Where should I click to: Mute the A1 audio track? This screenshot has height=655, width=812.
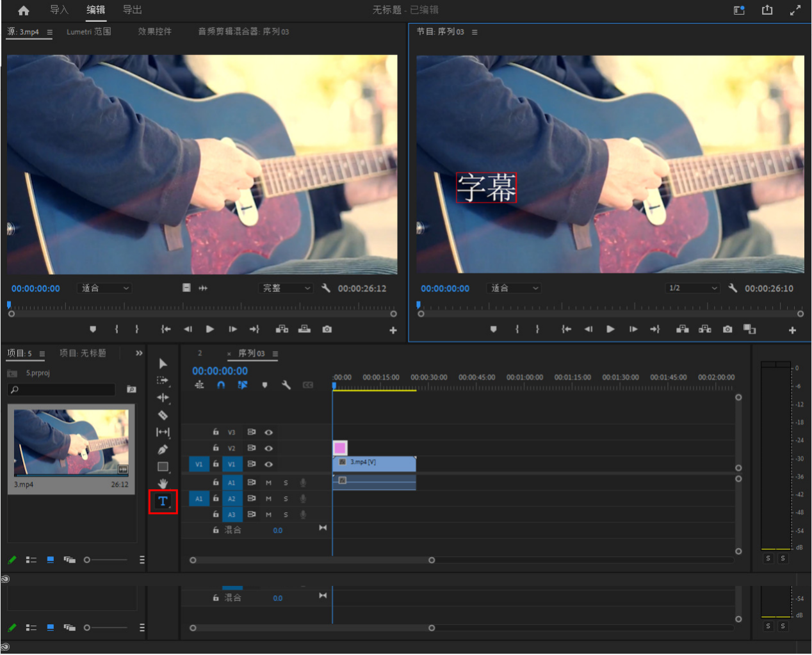coord(269,483)
